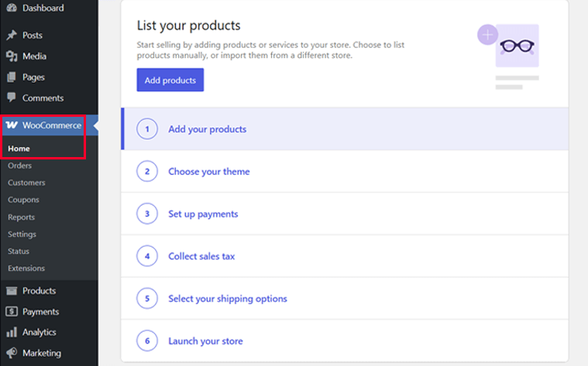Select Launch your store task

point(345,340)
